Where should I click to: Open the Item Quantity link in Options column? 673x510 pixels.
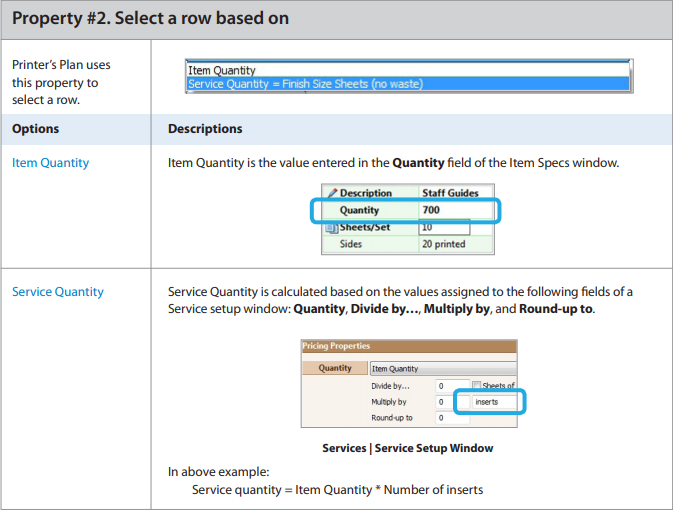tap(50, 163)
